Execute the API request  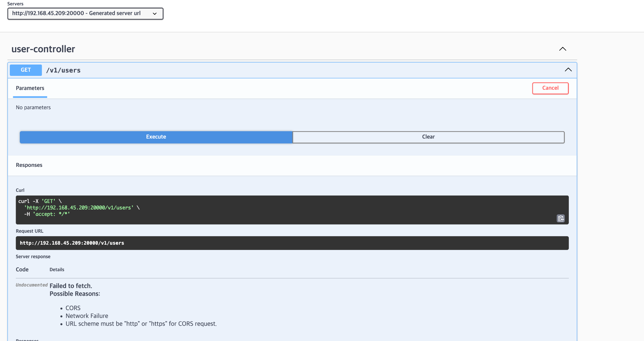click(156, 137)
